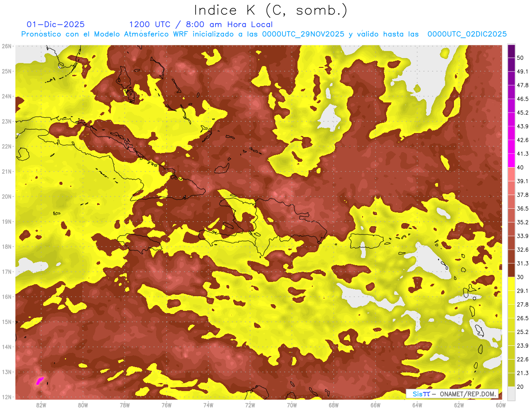
Task: Click the 'Pronóstico con el Modelo Atmosférico WRF' line
Action: click(264, 34)
